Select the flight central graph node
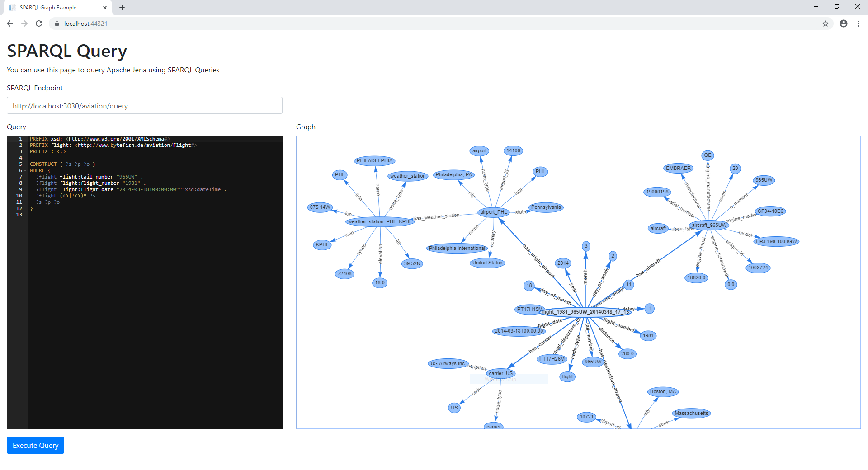The height and width of the screenshot is (470, 868). coord(585,312)
